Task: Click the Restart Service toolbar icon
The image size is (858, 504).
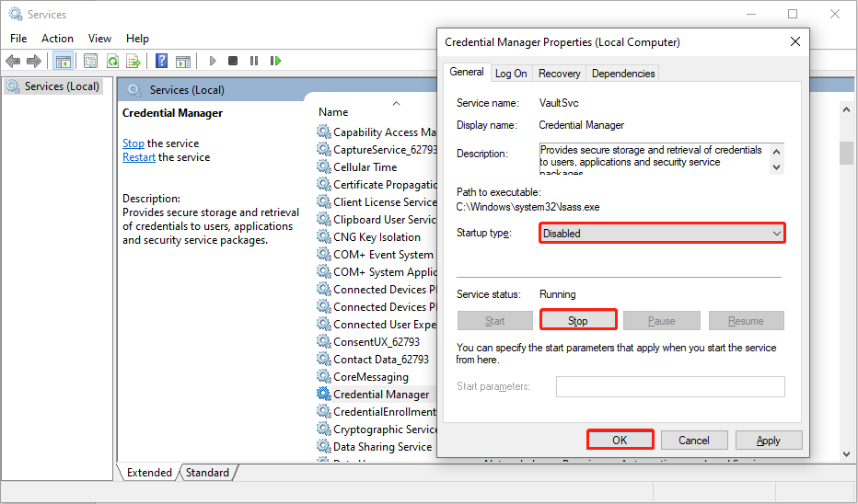Action: [276, 61]
